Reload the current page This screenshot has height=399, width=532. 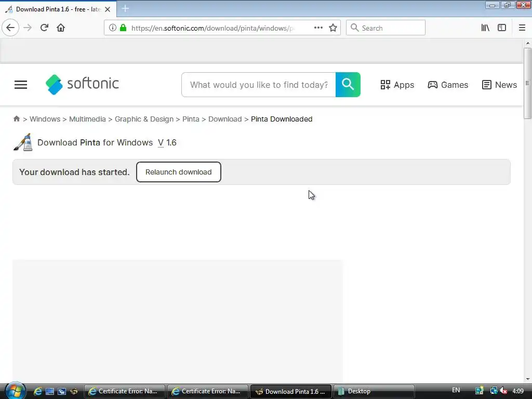pos(44,28)
